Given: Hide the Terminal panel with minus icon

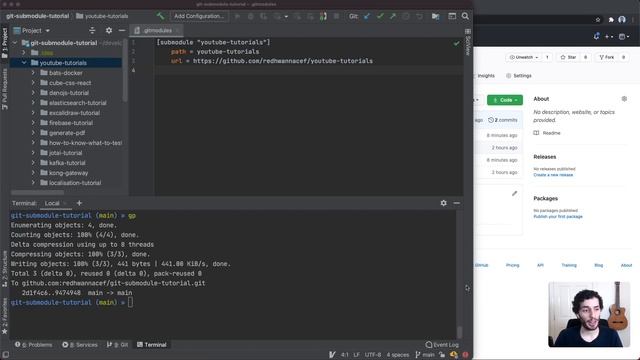Looking at the screenshot, I should 456,203.
